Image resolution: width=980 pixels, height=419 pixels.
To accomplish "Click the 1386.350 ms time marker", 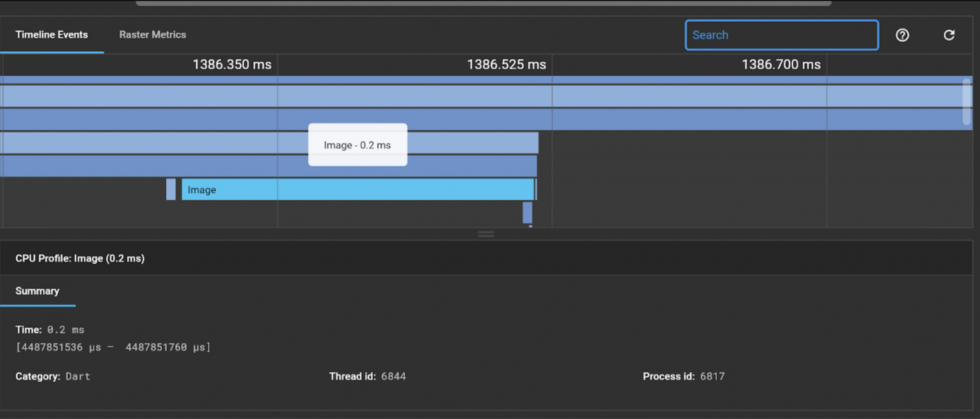I will click(x=232, y=64).
